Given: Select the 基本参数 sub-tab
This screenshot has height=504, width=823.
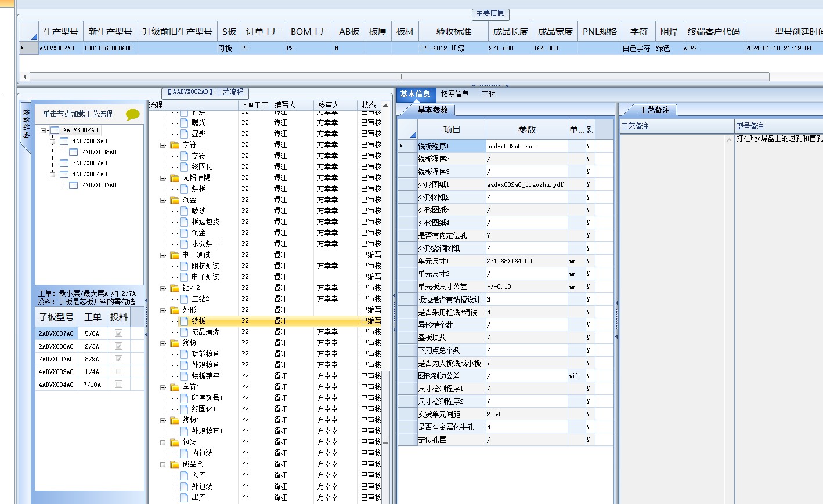Looking at the screenshot, I should [x=432, y=110].
